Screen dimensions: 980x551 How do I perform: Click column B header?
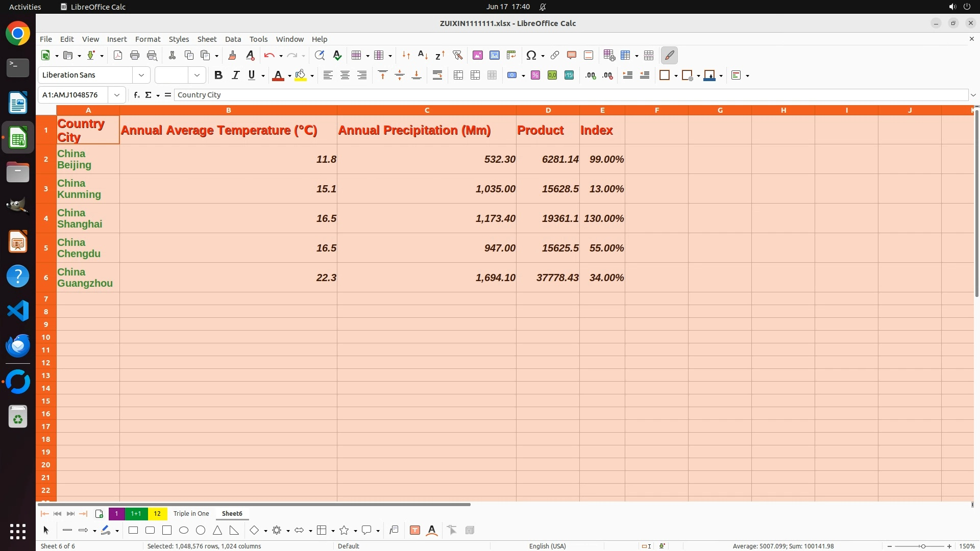228,110
